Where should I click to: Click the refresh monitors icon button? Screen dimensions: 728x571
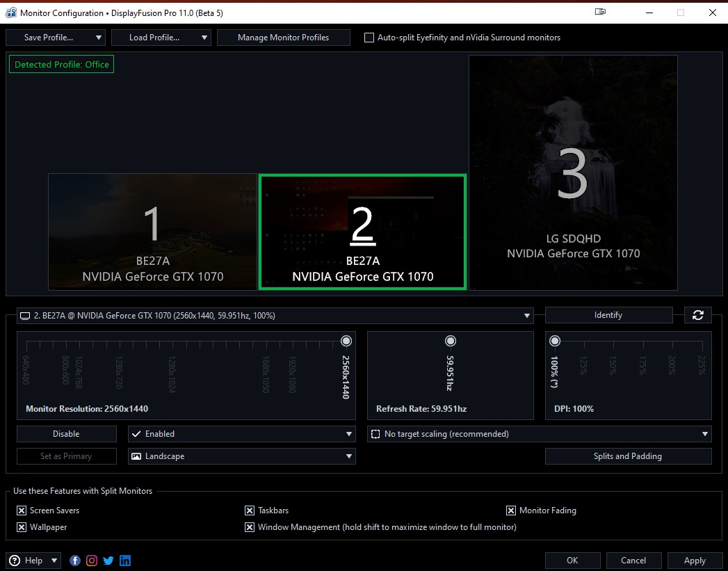tap(697, 316)
